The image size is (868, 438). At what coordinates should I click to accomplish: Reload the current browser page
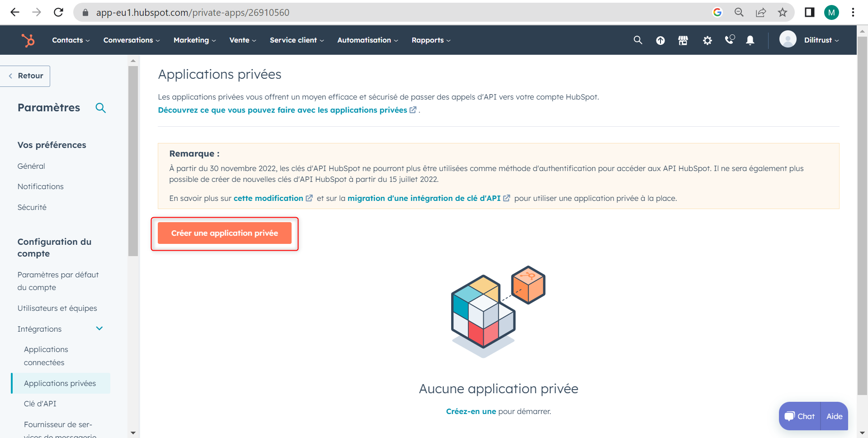coord(58,12)
